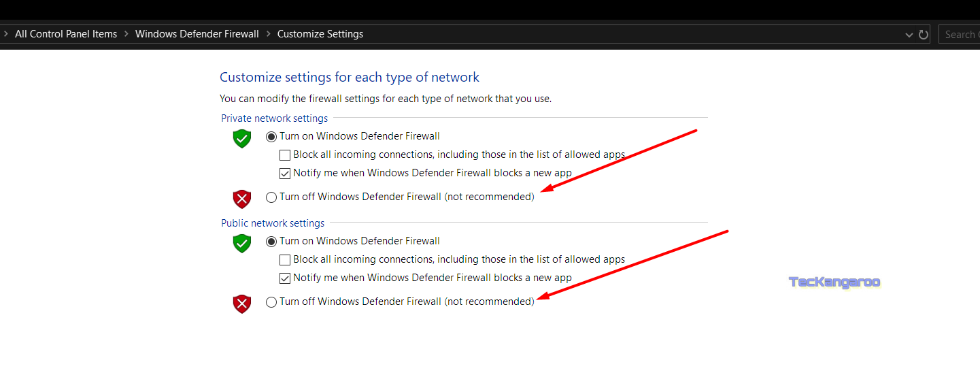Viewport: 980px width, 390px height.
Task: Uncheck Notify me checkbox under Public network
Action: pyautogui.click(x=285, y=278)
